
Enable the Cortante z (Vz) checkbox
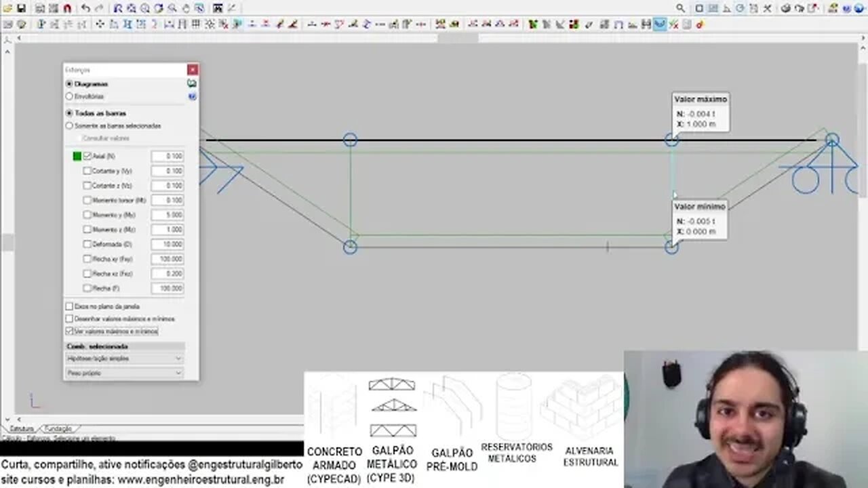pyautogui.click(x=87, y=185)
